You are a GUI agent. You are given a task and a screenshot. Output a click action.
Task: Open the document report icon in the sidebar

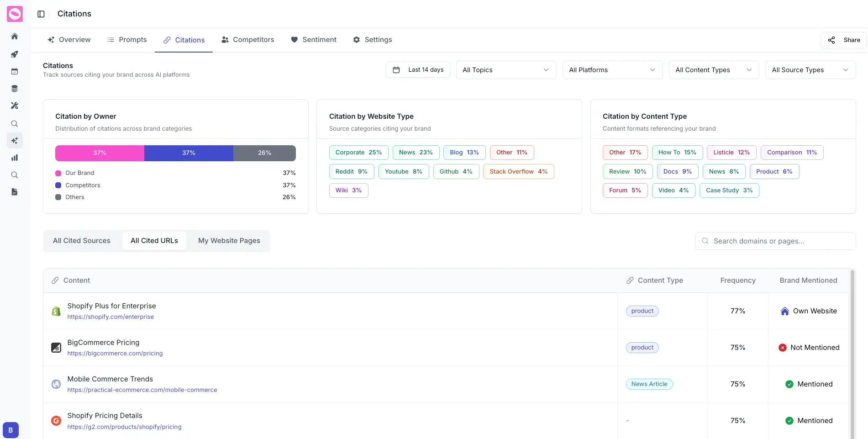[15, 192]
